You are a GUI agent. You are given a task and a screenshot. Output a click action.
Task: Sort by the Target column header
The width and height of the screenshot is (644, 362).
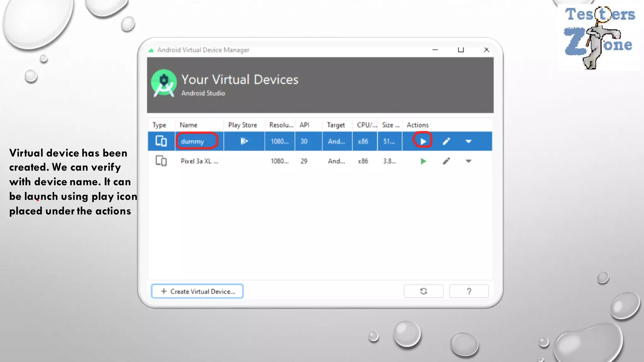pos(336,125)
